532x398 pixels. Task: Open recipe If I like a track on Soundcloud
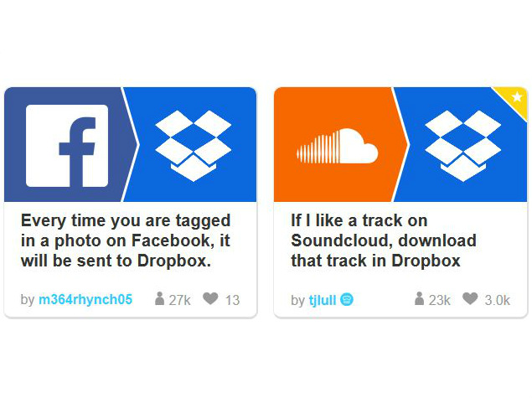coord(384,240)
